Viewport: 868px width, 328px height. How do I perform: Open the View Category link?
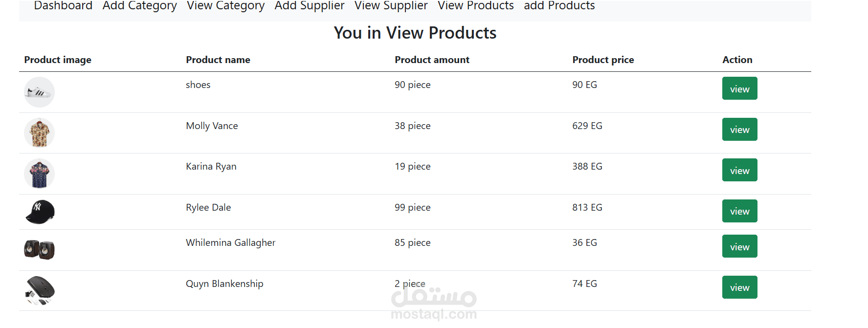pyautogui.click(x=225, y=6)
